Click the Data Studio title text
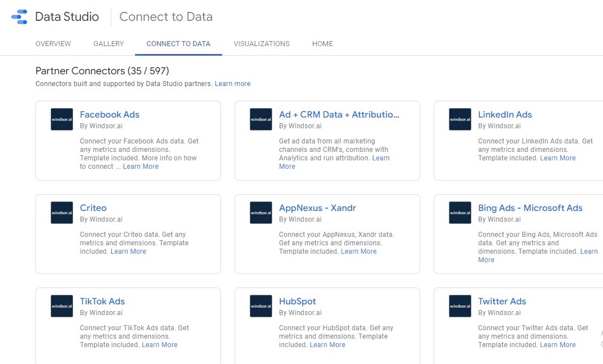 [67, 17]
